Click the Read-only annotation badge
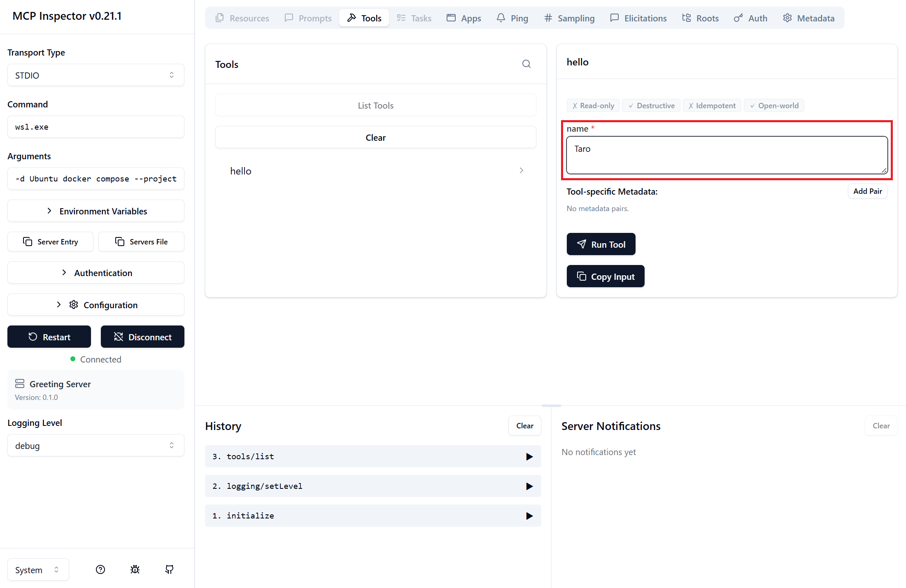This screenshot has width=906, height=588. 593,105
